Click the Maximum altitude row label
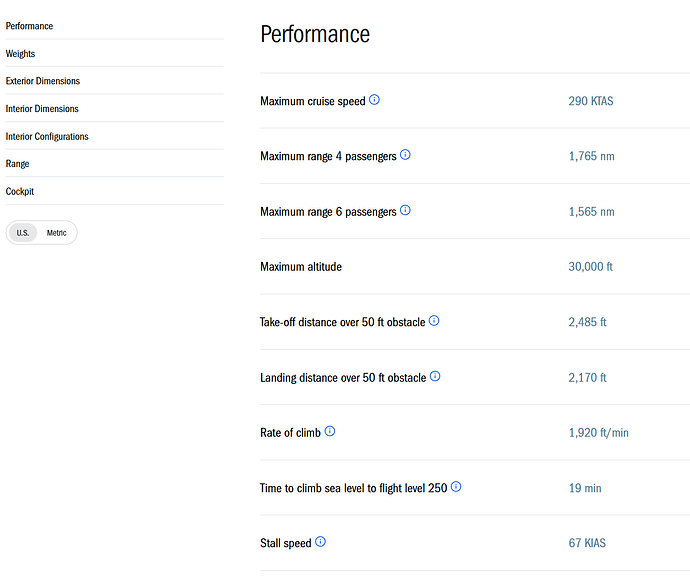 [301, 267]
